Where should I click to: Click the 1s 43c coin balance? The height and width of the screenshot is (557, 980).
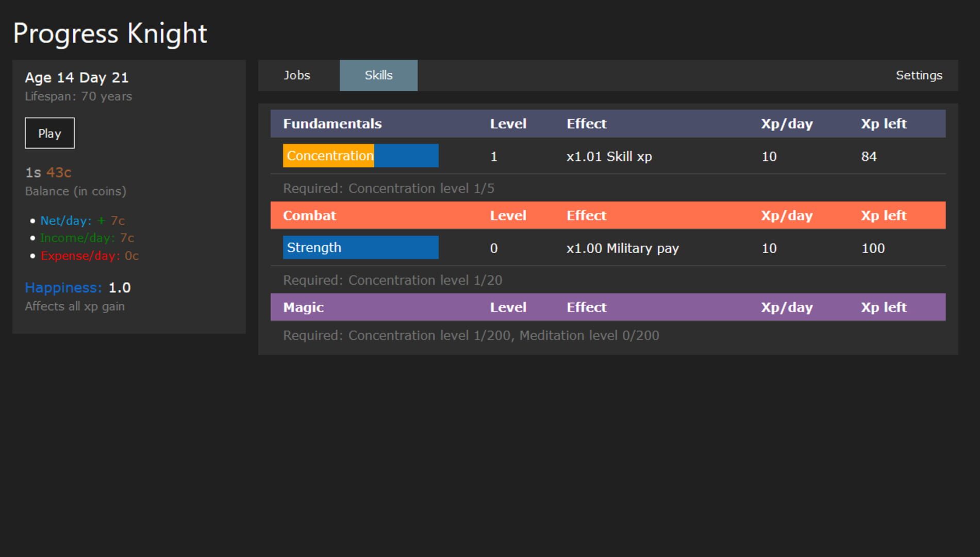pyautogui.click(x=48, y=172)
